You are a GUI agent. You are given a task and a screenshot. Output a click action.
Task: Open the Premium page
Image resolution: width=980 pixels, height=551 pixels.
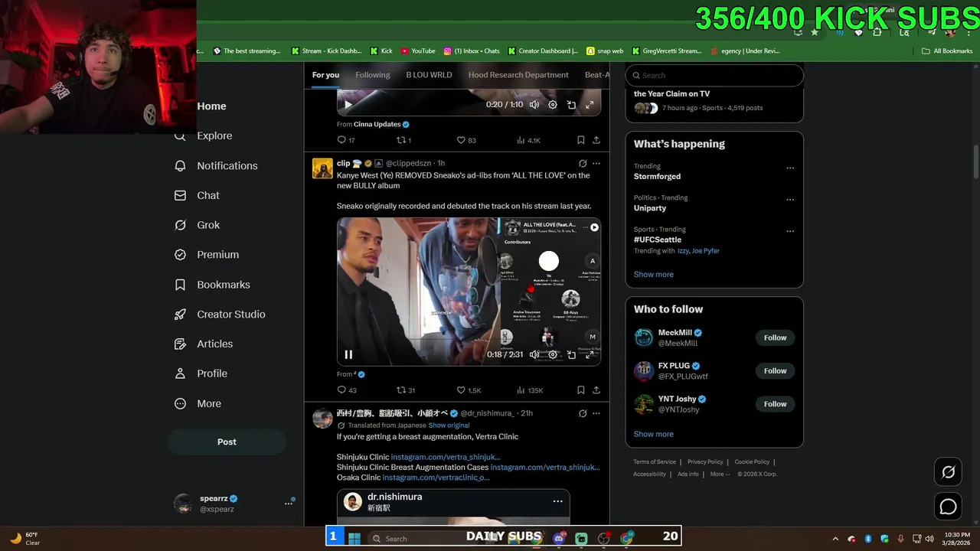pyautogui.click(x=207, y=255)
